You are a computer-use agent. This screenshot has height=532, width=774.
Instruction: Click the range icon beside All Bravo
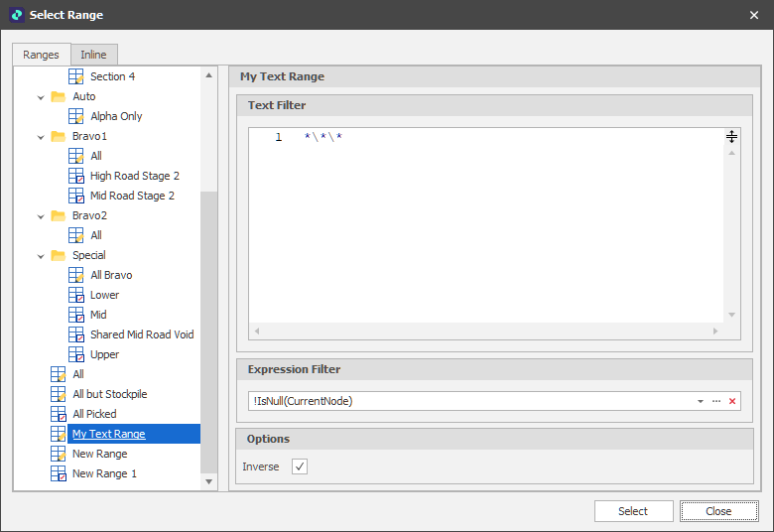coord(76,275)
